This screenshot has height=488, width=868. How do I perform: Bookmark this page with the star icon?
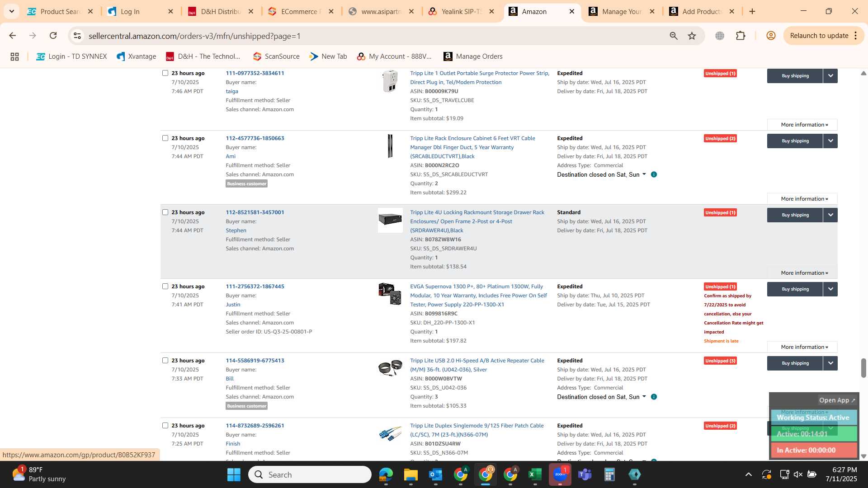[692, 36]
